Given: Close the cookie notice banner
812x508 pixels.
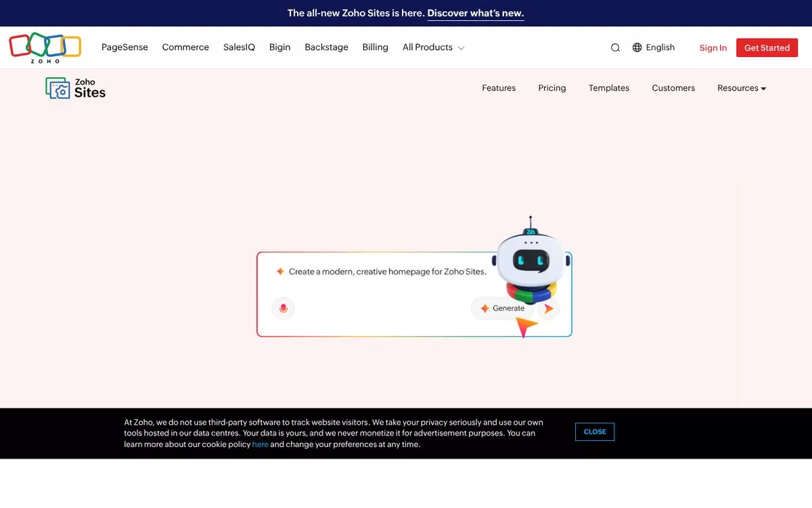Looking at the screenshot, I should [x=595, y=431].
